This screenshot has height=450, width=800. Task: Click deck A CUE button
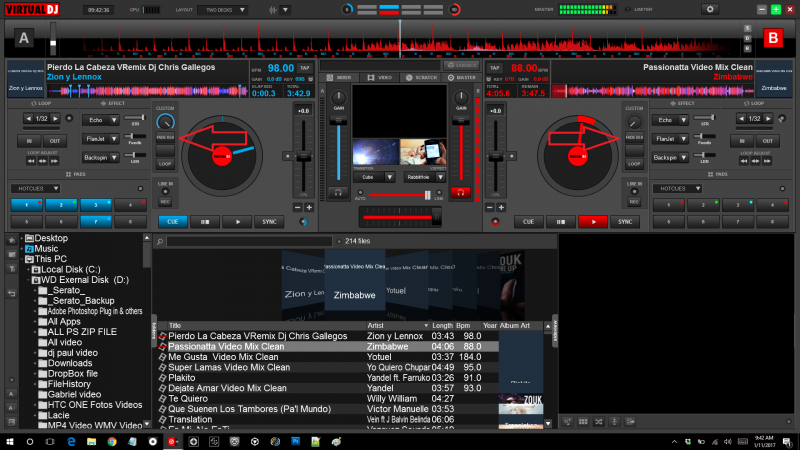(172, 222)
